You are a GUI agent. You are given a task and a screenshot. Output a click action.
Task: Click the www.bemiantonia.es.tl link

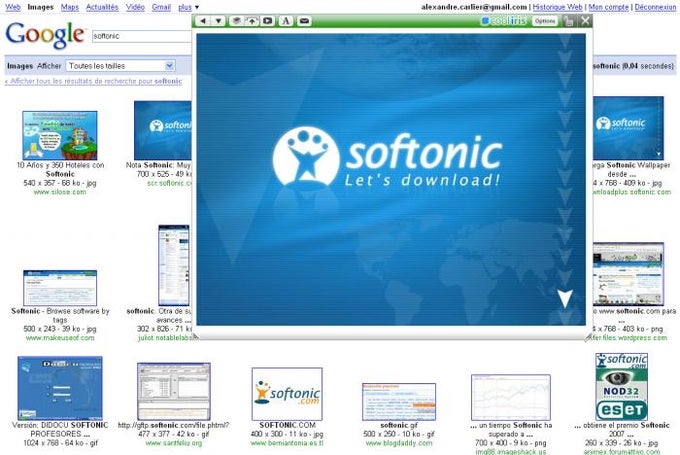pos(287,443)
